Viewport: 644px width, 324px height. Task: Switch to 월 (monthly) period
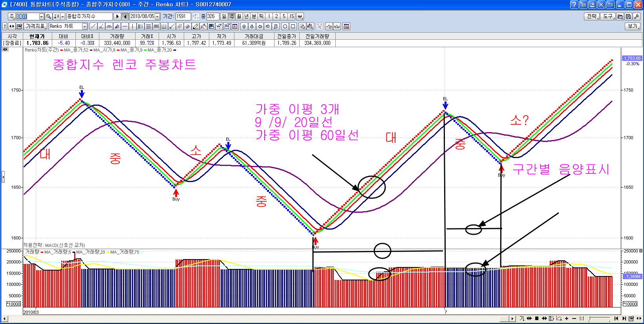click(x=239, y=17)
